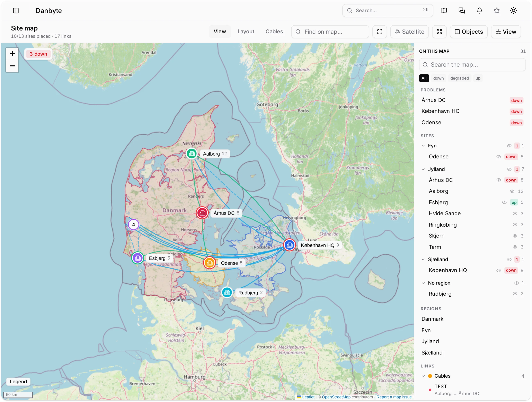Focus the Find on map field

pos(330,32)
